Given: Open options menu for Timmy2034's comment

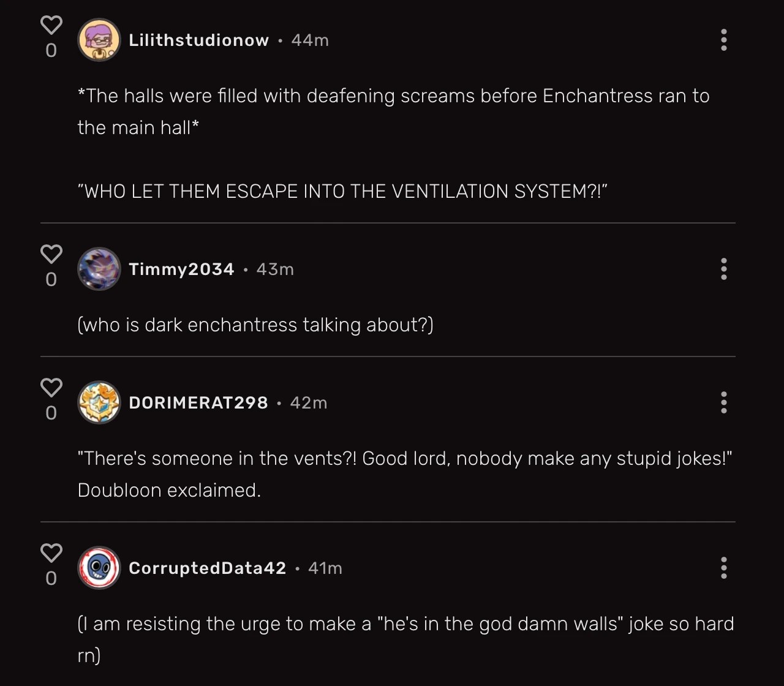Looking at the screenshot, I should pyautogui.click(x=724, y=269).
